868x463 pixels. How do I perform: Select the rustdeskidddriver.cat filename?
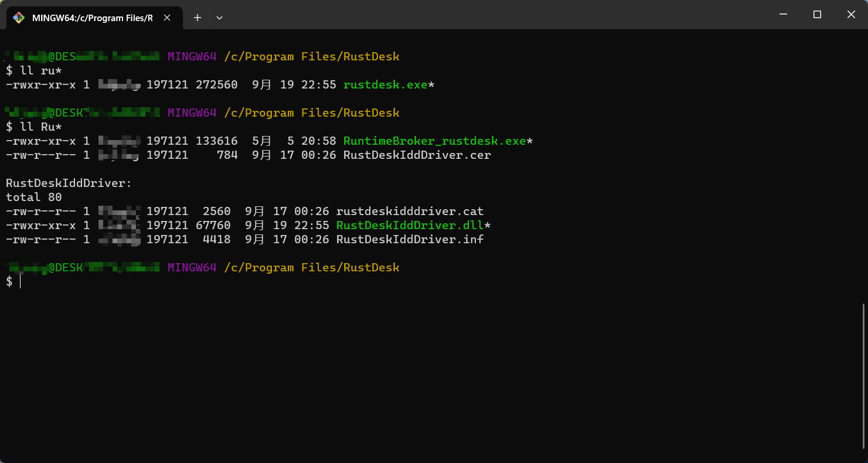(x=410, y=211)
